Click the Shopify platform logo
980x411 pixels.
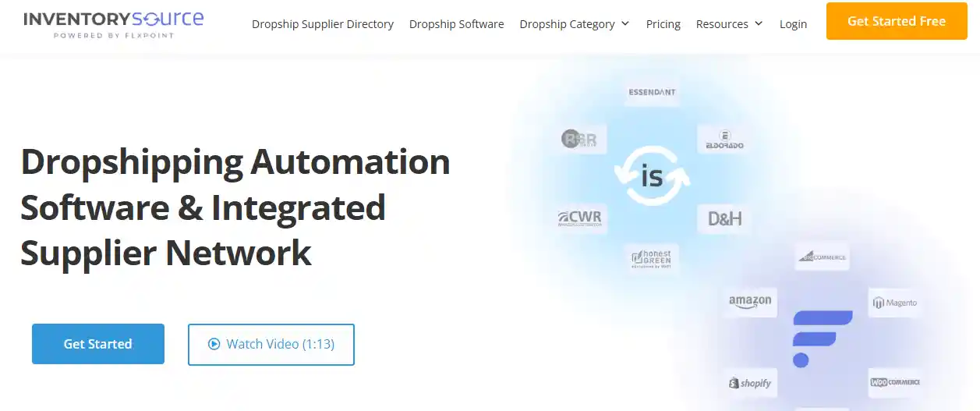click(750, 383)
